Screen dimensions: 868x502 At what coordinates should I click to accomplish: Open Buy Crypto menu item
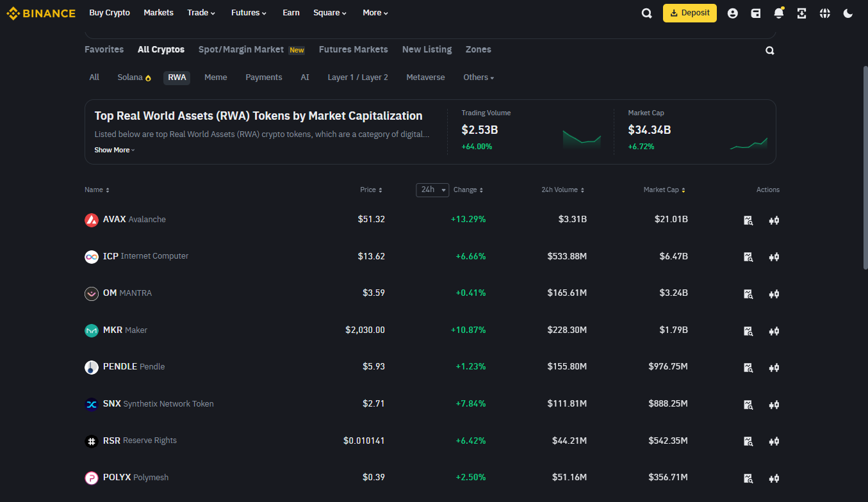pos(110,13)
